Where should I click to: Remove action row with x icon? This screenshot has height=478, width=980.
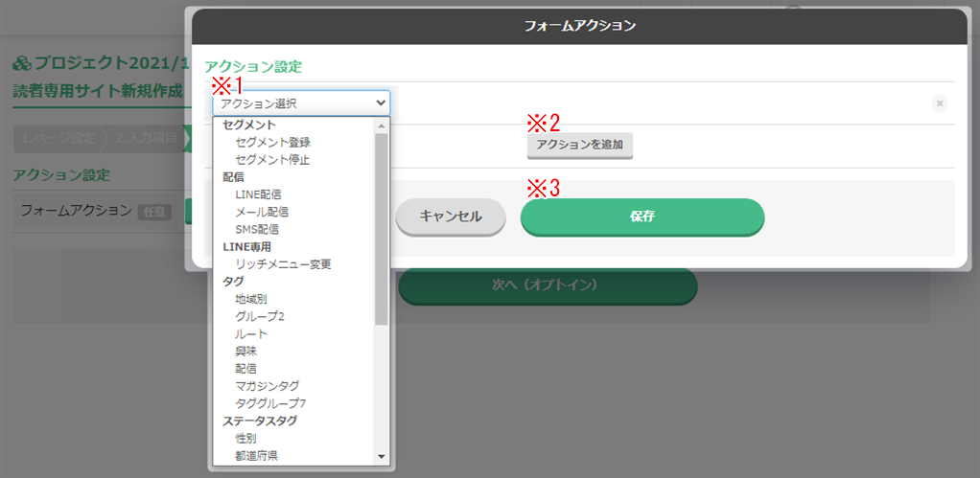coord(940,103)
